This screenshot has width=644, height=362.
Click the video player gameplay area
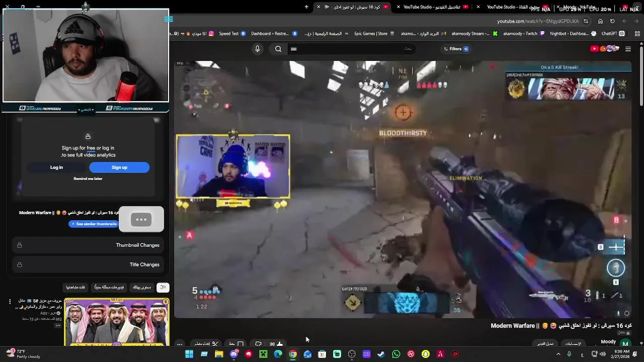click(403, 190)
